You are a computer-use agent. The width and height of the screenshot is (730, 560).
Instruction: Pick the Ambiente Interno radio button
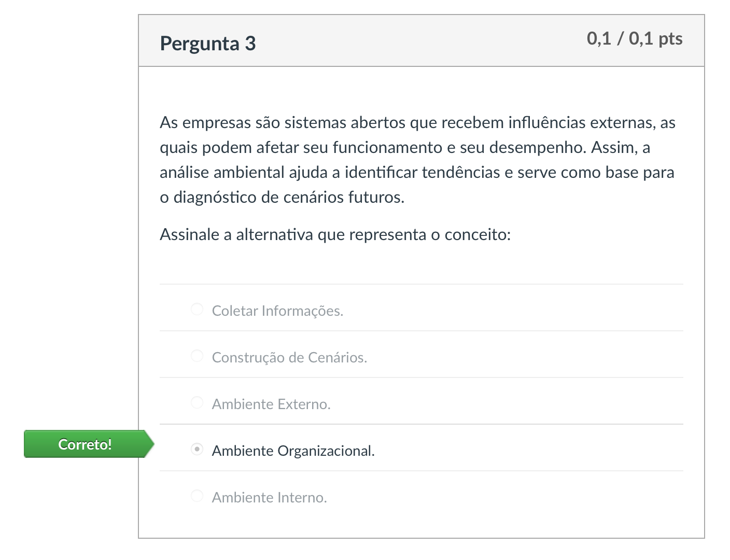click(197, 496)
